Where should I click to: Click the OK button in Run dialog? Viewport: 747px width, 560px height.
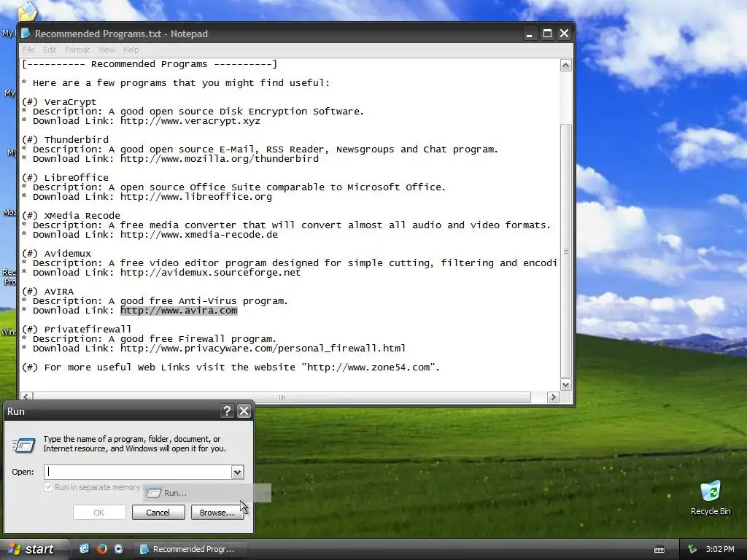[x=99, y=513]
